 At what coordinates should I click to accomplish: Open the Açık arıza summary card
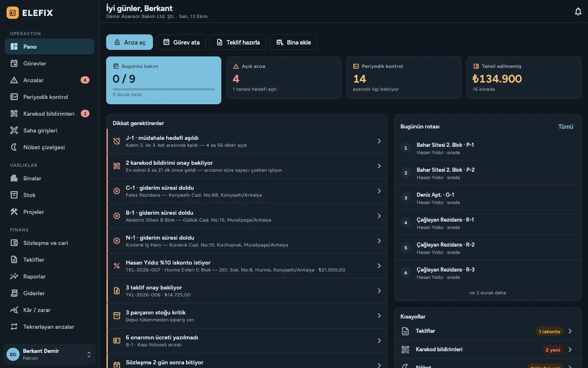click(x=284, y=78)
